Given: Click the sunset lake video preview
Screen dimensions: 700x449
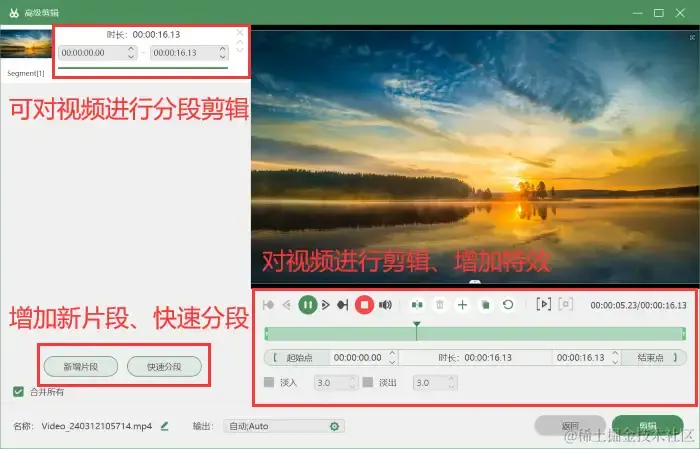Looking at the screenshot, I should coord(475,156).
